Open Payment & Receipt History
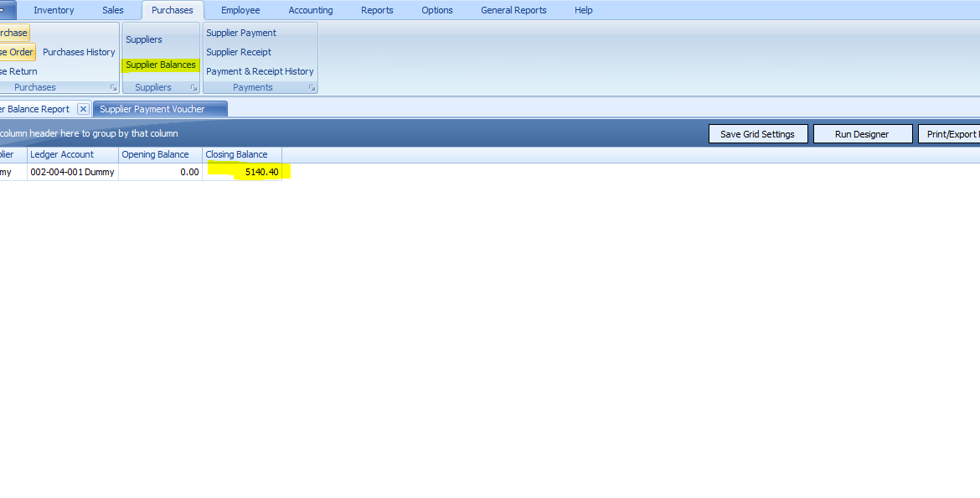The image size is (980, 498). point(260,71)
